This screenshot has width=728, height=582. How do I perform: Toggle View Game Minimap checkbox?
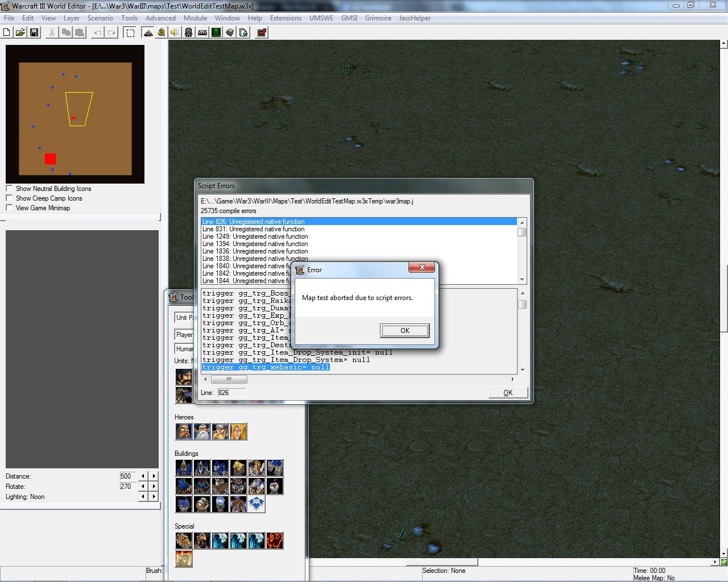(9, 208)
